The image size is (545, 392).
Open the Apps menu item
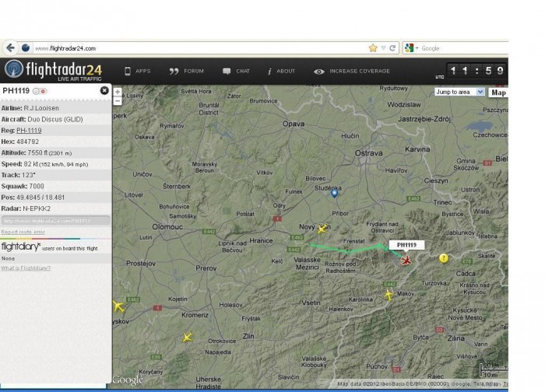coord(138,72)
